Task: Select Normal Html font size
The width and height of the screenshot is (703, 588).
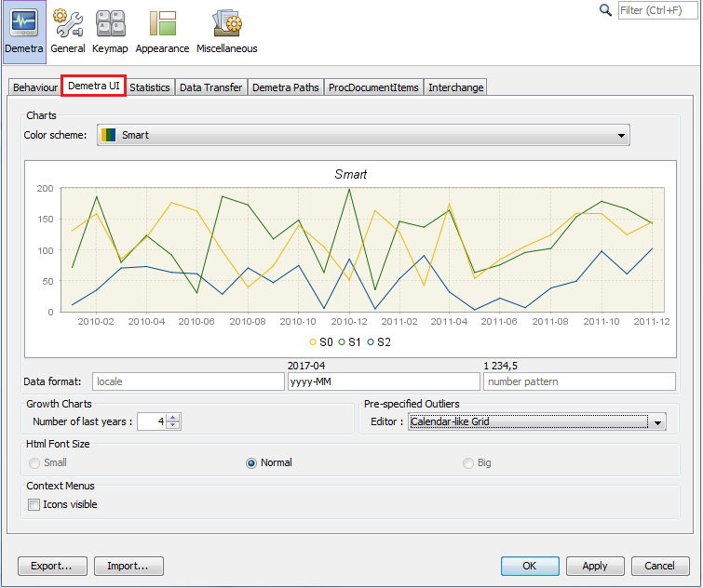Action: click(251, 462)
